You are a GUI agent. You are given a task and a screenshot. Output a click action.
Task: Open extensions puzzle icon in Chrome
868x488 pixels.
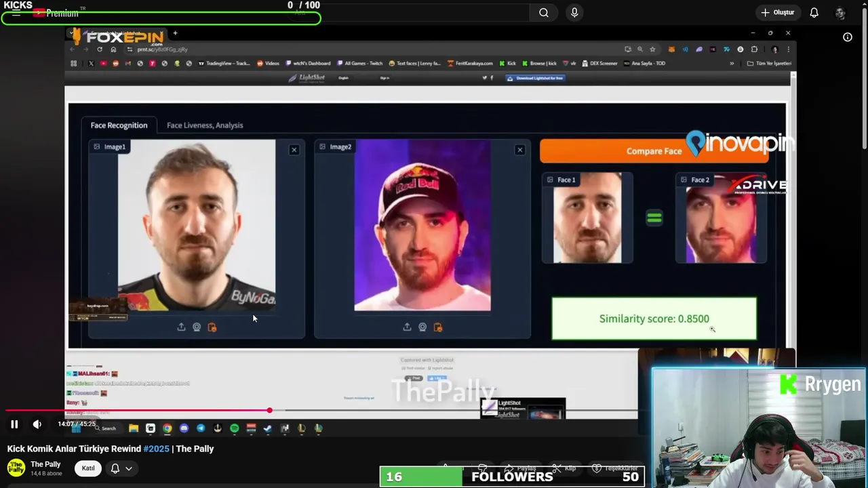pyautogui.click(x=754, y=49)
